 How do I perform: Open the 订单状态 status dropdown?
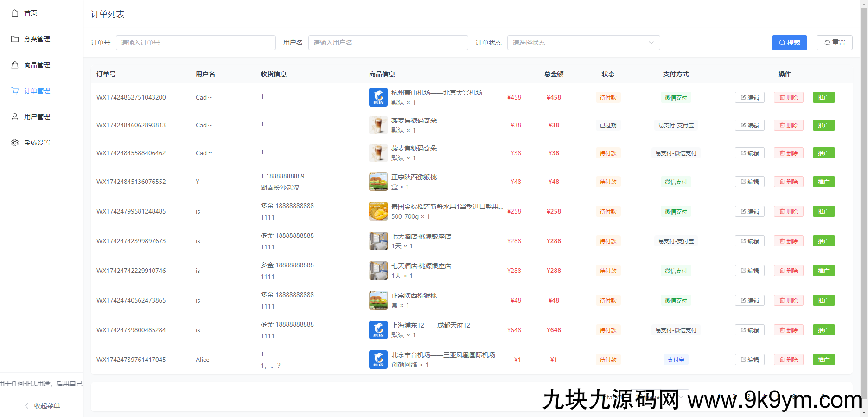[x=583, y=42]
